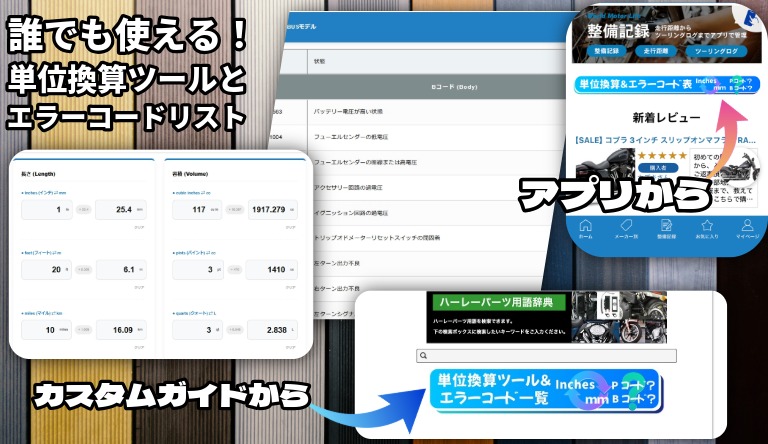768x444 pixels.
Task: Click the meters result field showing 6.1
Action: coord(121,270)
